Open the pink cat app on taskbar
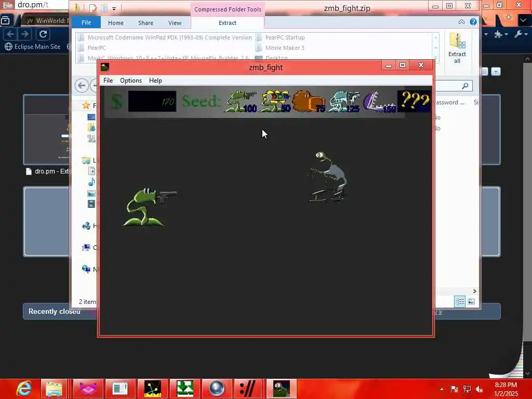Screen dimensions: 532x399 tap(88, 389)
